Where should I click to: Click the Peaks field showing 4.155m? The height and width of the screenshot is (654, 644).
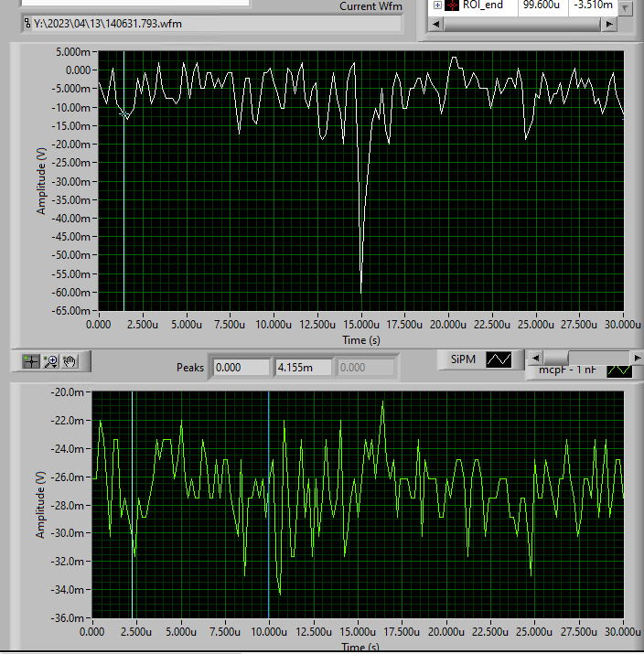[303, 368]
